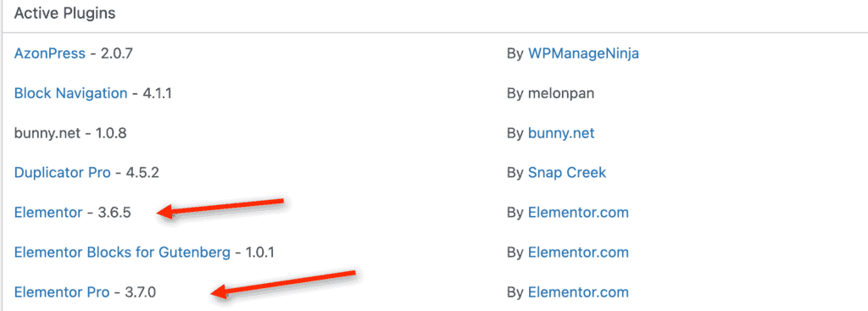Open the Block Navigation plugin link
The image size is (868, 311).
click(x=71, y=93)
